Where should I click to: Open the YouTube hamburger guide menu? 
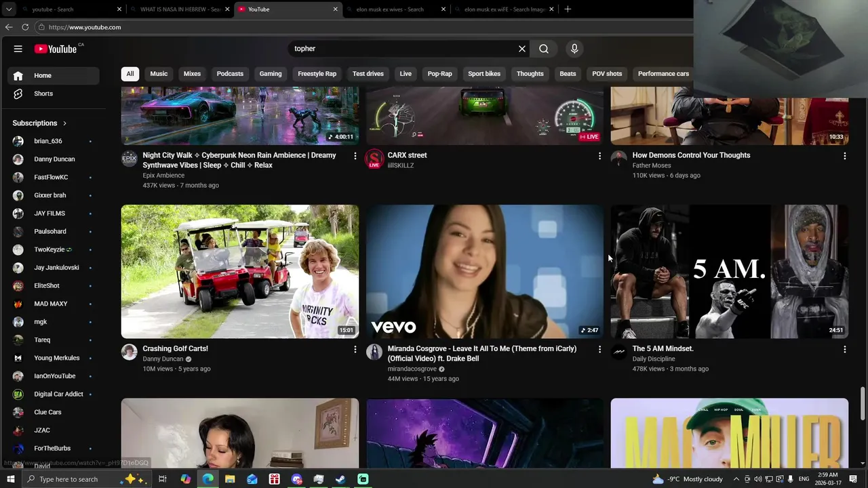tap(18, 49)
